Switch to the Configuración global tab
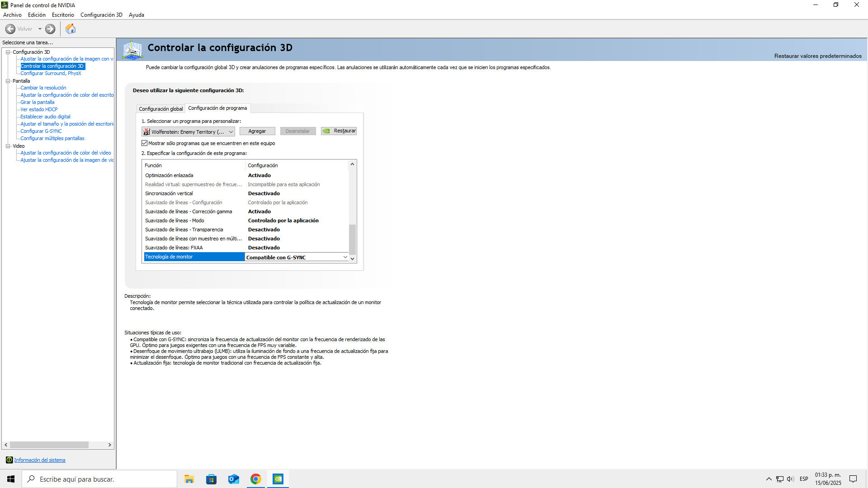This screenshot has height=488, width=868. click(160, 109)
